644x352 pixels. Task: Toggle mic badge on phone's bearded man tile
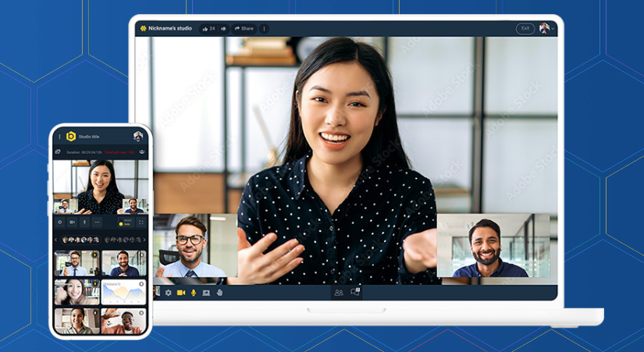tap(142, 255)
